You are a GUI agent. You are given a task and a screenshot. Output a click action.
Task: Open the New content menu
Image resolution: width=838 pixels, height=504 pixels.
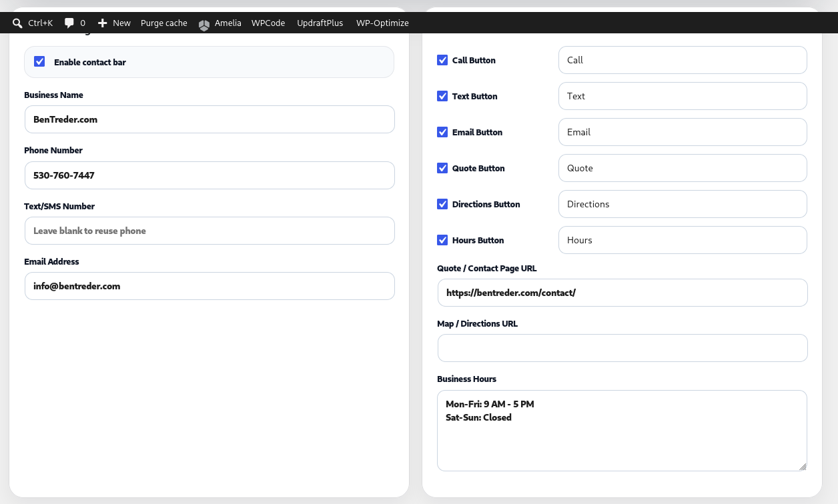click(x=114, y=23)
